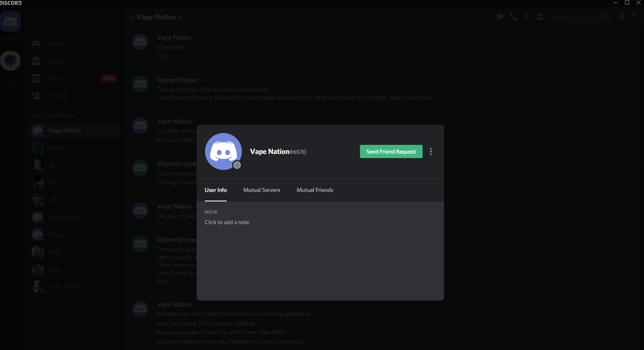Click the 'Click to add a note' field

pyautogui.click(x=227, y=222)
